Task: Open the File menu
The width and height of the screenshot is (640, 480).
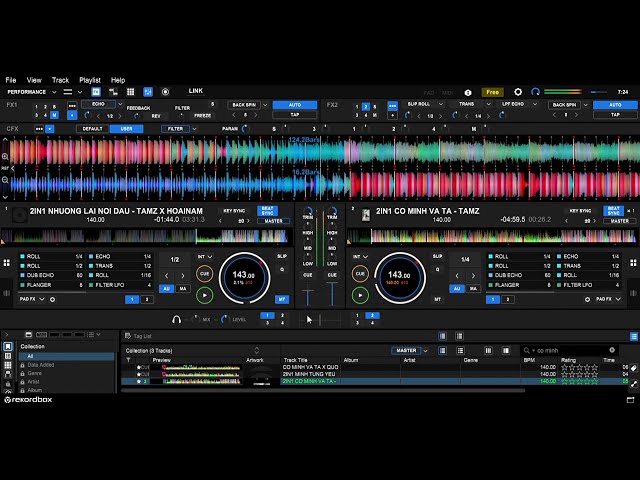Action: tap(11, 80)
